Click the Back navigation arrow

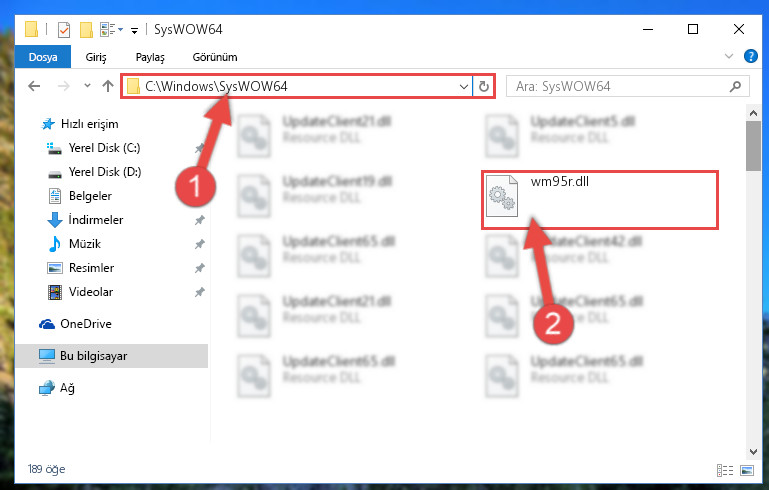pyautogui.click(x=34, y=86)
